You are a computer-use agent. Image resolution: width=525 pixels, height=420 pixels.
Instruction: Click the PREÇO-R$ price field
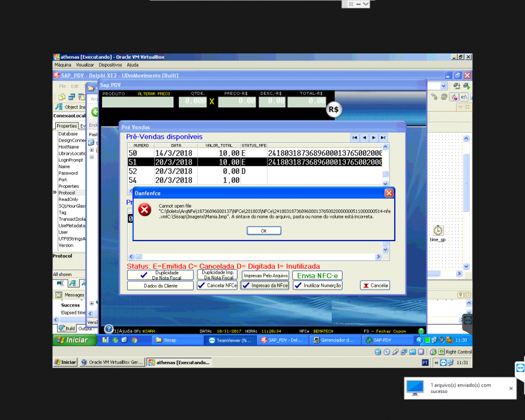(237, 102)
